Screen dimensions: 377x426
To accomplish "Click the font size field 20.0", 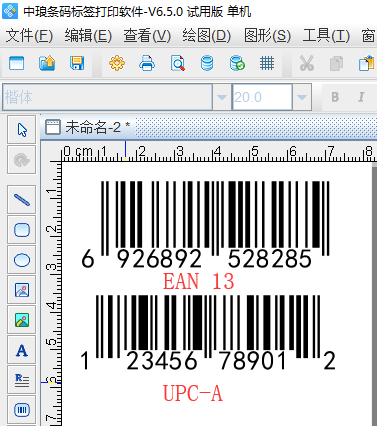I will 262,97.
